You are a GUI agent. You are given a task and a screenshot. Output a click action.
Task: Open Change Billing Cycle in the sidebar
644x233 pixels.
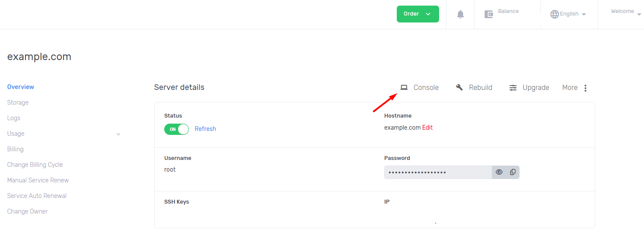pyautogui.click(x=35, y=165)
